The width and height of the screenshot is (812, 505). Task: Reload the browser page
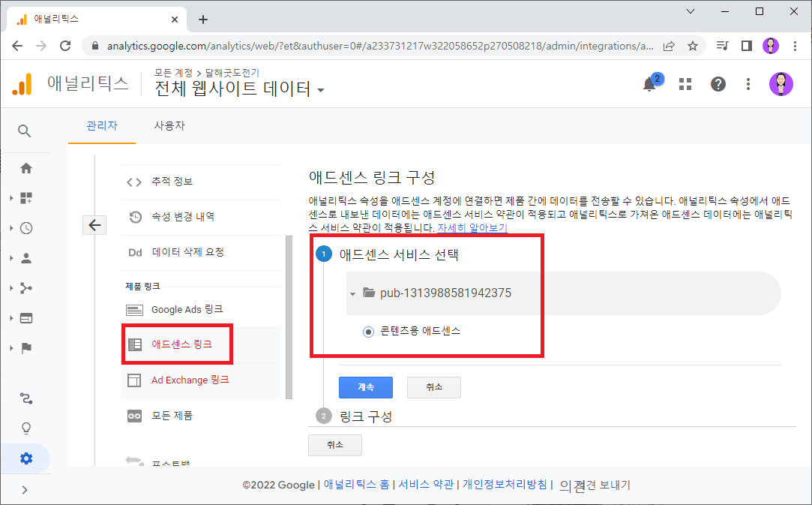[x=65, y=46]
